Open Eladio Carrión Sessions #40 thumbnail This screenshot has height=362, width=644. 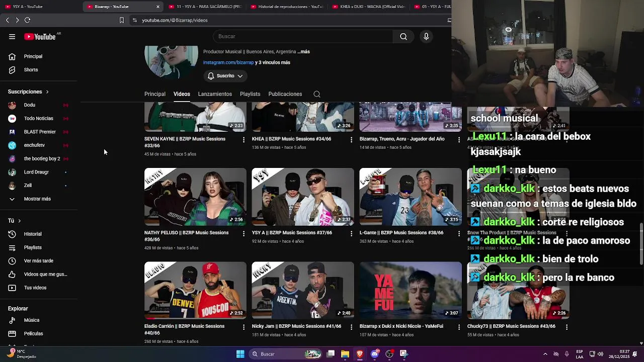(195, 290)
